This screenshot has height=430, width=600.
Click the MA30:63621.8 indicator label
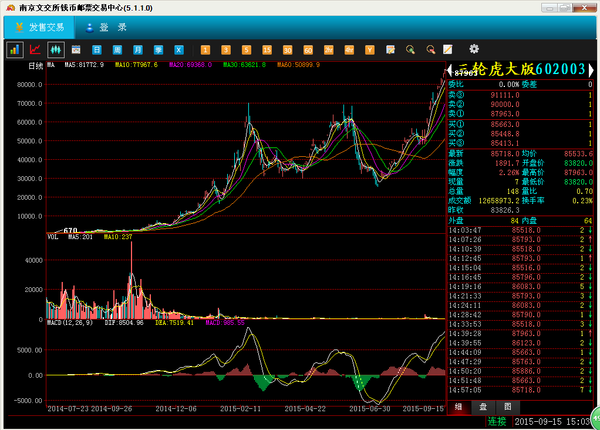click(x=245, y=65)
